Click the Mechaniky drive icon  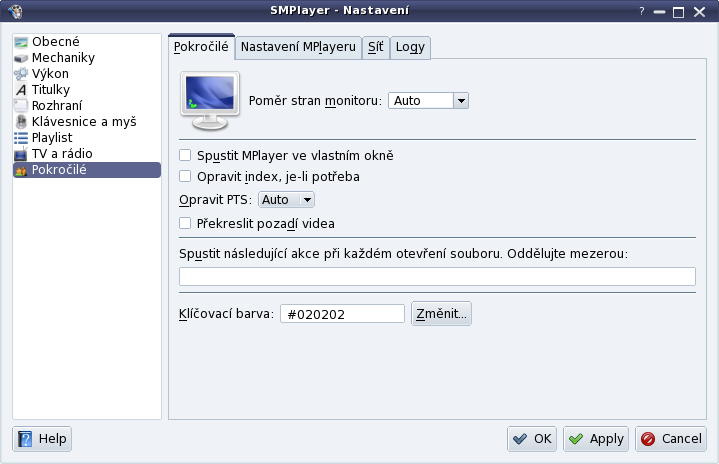click(x=21, y=58)
